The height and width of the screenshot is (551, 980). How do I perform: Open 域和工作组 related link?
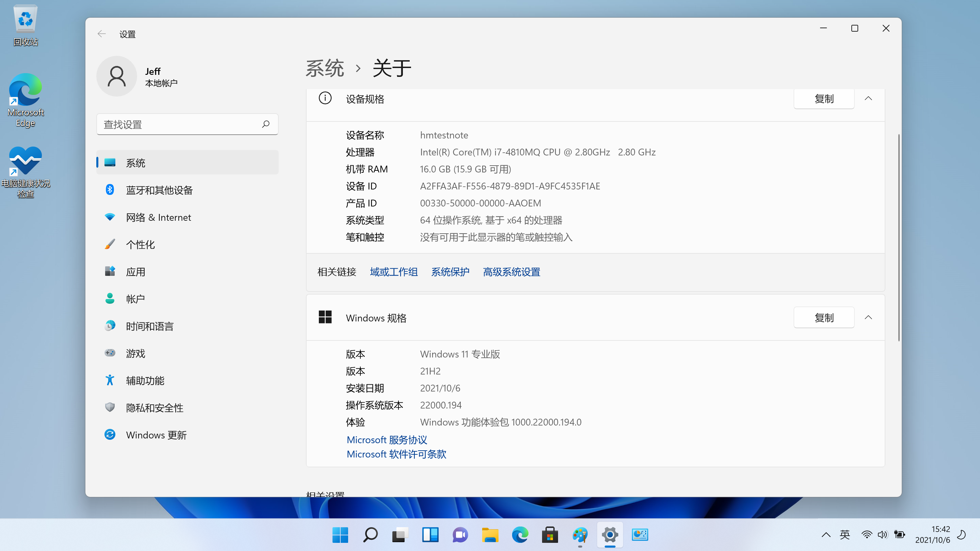coord(393,272)
